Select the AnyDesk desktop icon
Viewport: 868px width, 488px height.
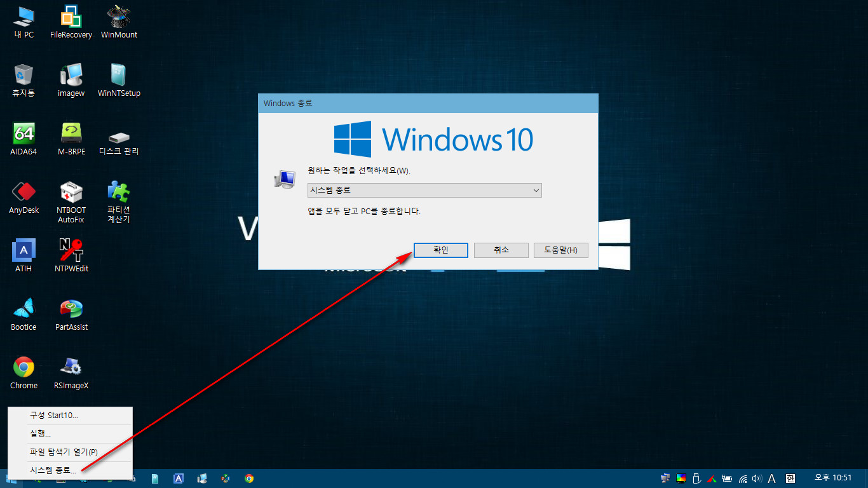[24, 198]
